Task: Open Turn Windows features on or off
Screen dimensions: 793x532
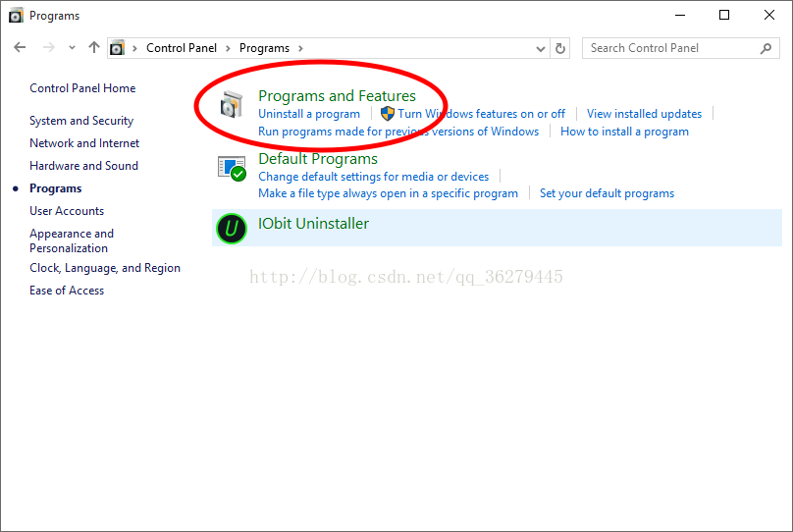Action: [x=481, y=114]
